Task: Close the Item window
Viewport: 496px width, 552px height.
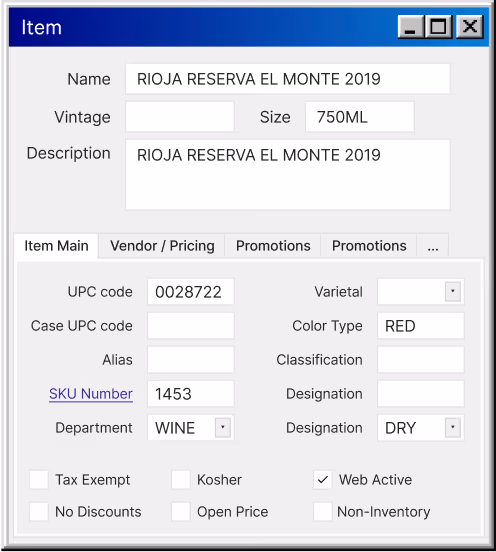Action: 470,27
